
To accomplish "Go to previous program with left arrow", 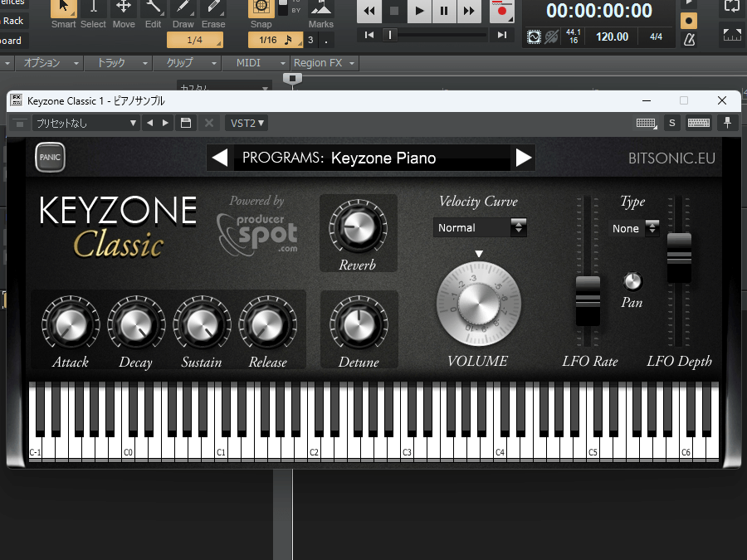I will tap(219, 158).
